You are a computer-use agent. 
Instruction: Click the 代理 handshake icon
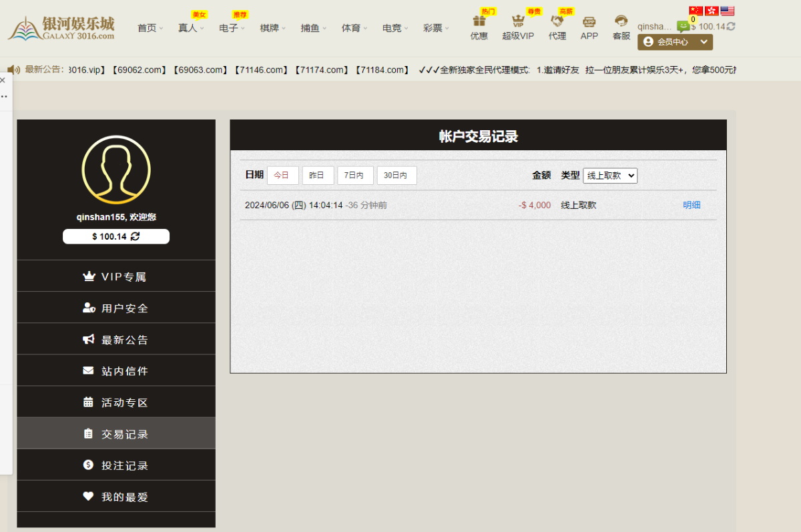(x=557, y=21)
